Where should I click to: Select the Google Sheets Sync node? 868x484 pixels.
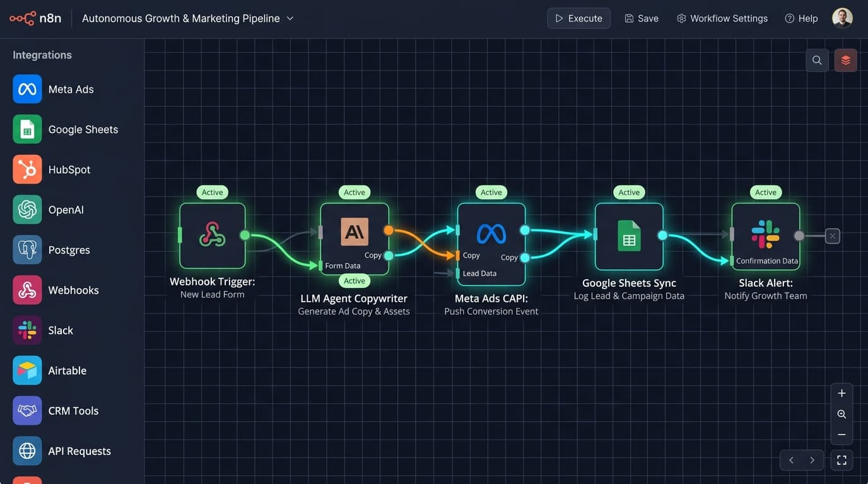click(x=629, y=236)
